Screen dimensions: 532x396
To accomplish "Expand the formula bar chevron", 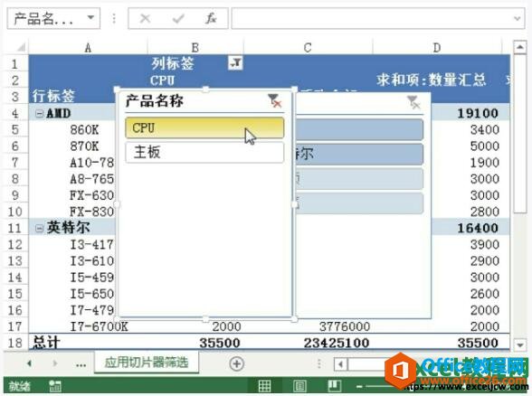I will click(x=518, y=19).
